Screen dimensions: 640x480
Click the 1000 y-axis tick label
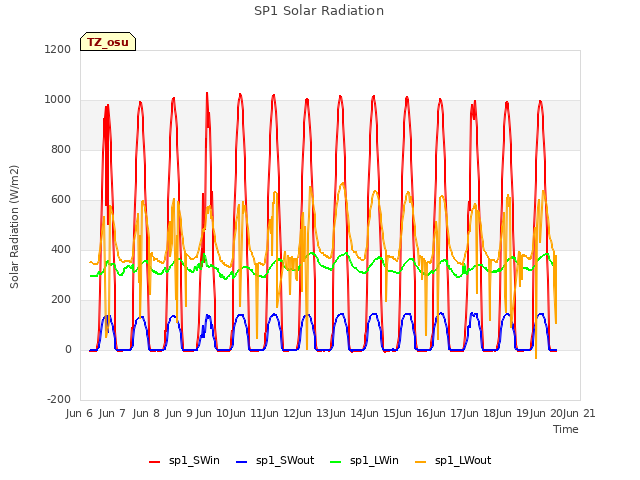click(58, 99)
